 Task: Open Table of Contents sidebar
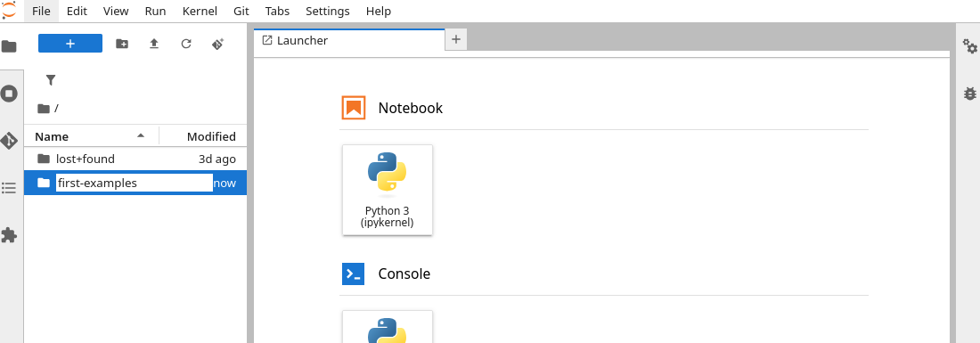click(x=9, y=188)
